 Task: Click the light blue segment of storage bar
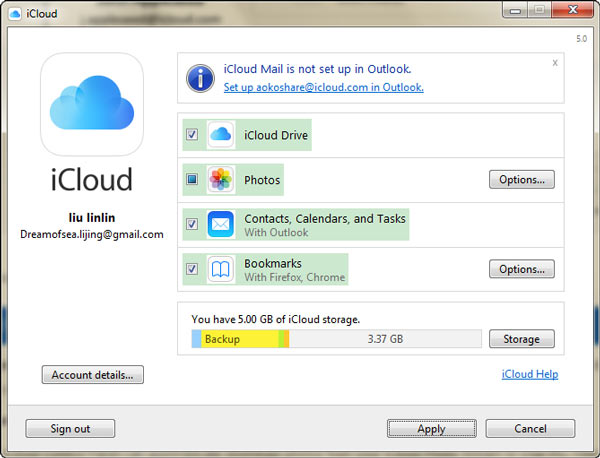pyautogui.click(x=196, y=339)
